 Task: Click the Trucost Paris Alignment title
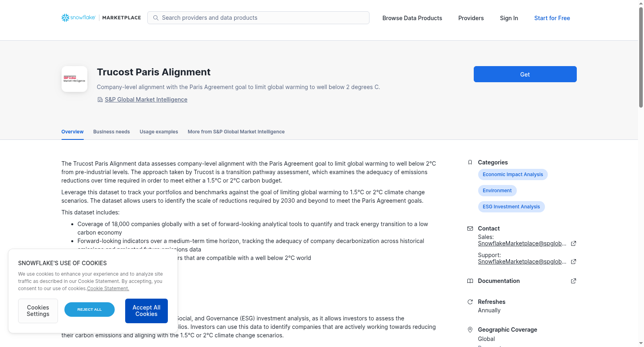click(154, 72)
